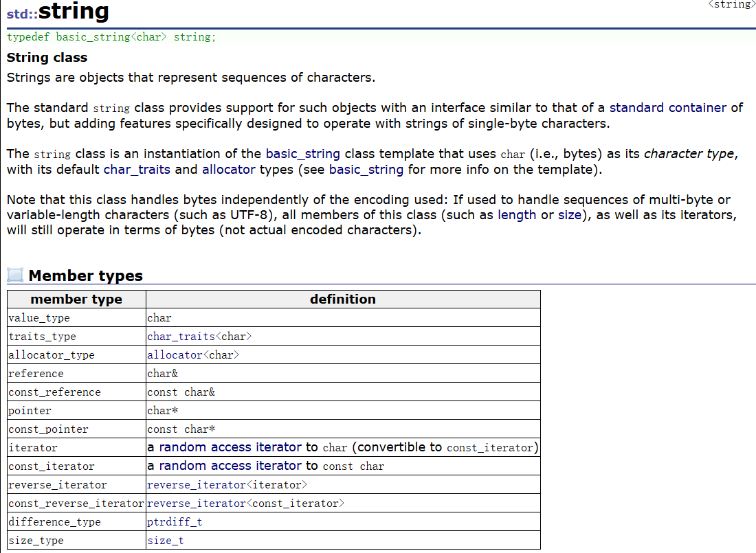
Task: Open the first basic_string link after instantiation
Action: click(x=303, y=154)
